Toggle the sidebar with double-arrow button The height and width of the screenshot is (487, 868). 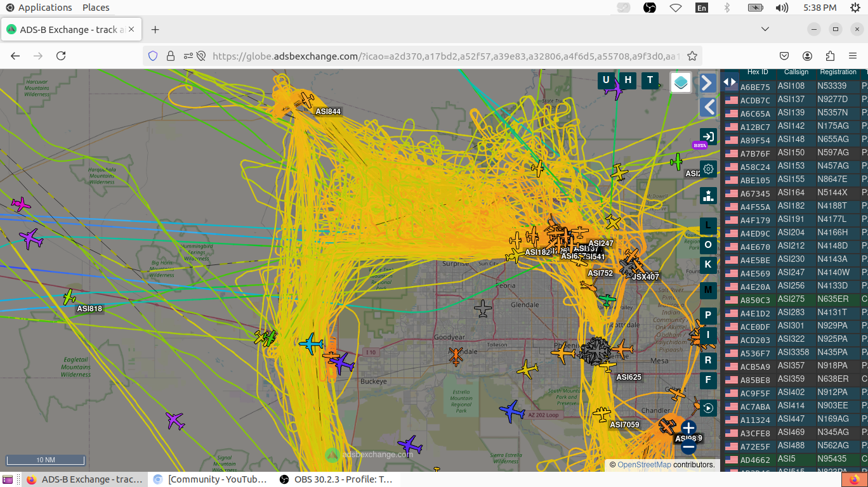click(x=730, y=82)
